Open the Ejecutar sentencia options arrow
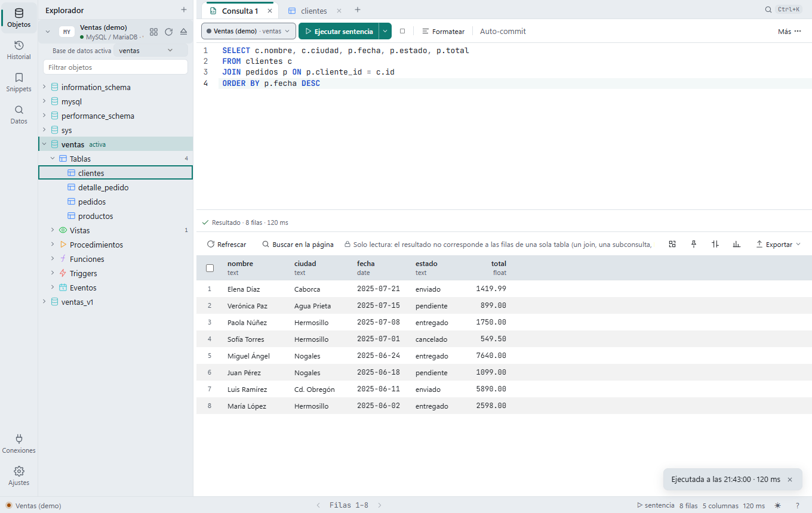 [x=385, y=31]
